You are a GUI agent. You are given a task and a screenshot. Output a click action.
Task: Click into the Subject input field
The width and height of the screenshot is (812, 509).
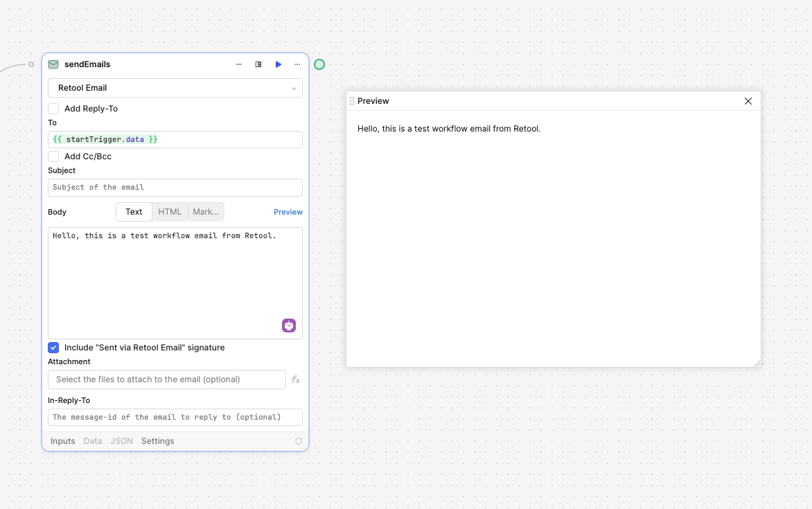175,188
